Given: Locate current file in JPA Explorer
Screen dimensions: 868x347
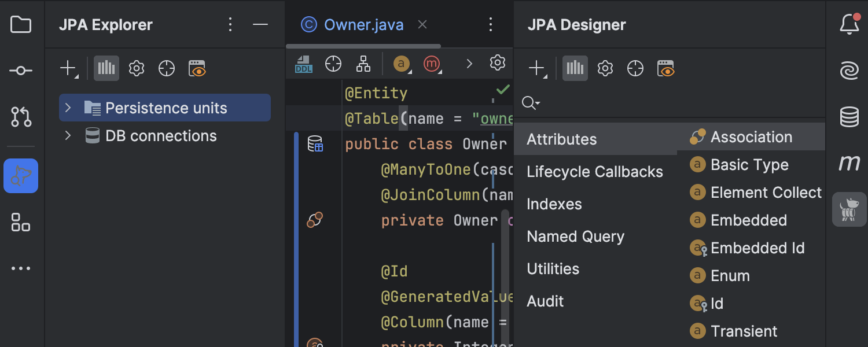Looking at the screenshot, I should click(167, 68).
